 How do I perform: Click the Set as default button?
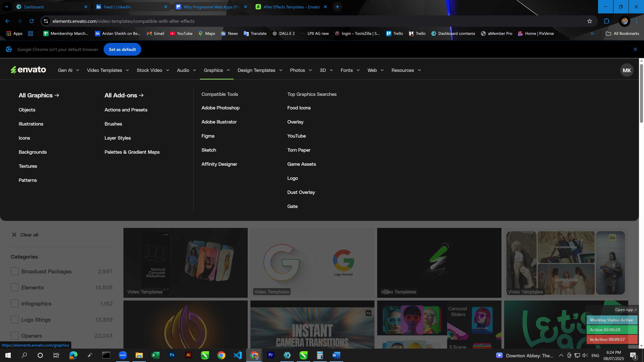tap(122, 49)
